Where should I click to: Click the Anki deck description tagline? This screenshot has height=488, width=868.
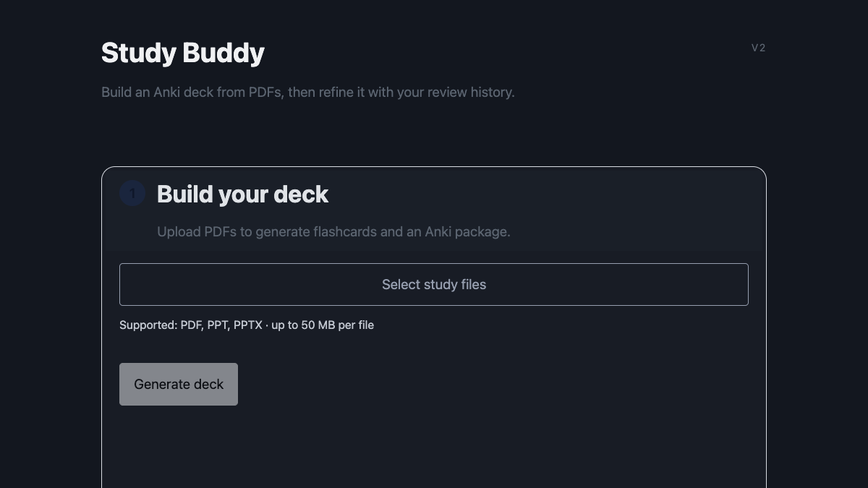tap(308, 92)
